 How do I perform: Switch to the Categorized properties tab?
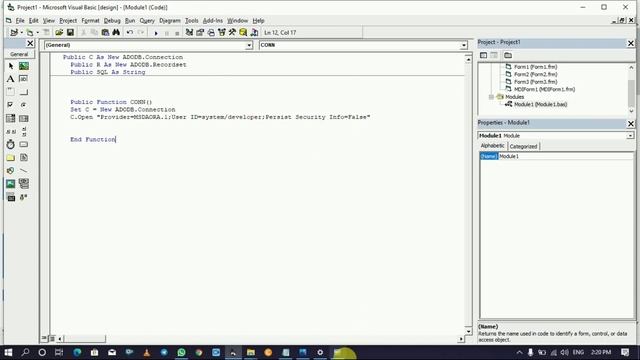coord(523,146)
